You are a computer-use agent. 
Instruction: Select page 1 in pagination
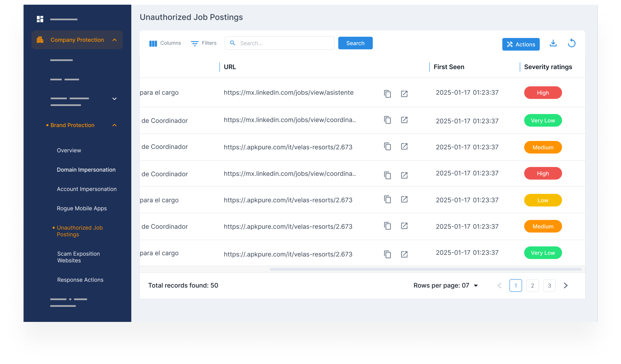point(515,285)
